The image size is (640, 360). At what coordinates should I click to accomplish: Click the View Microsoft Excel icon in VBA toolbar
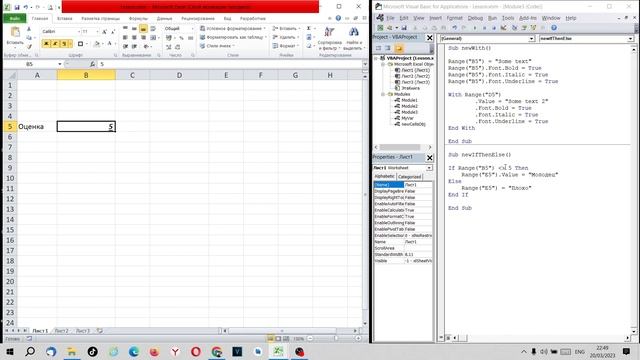click(x=380, y=28)
